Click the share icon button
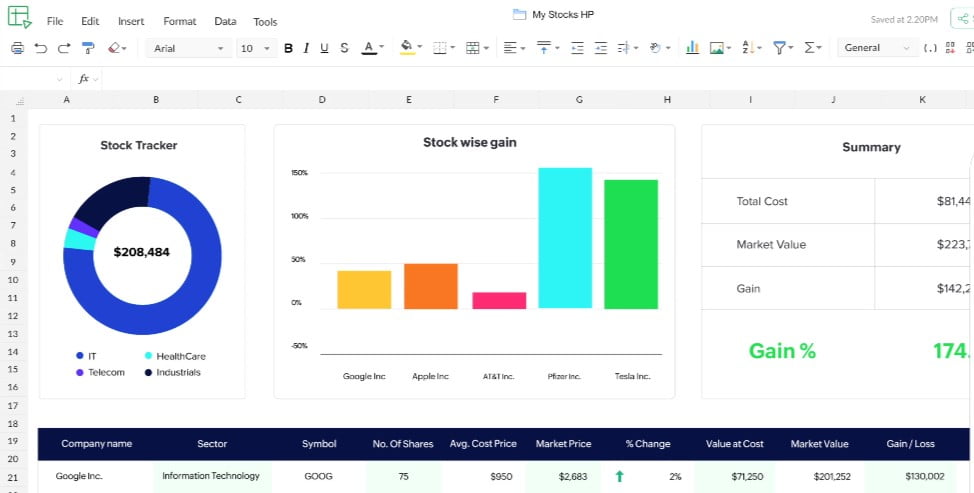This screenshot has width=974, height=493. coord(962,19)
